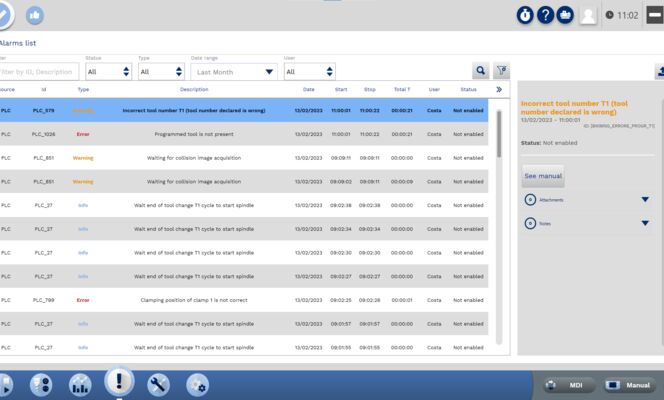Open the alarms exclamation icon in bottom bar
Viewport: 664px width, 400px height.
point(119,384)
